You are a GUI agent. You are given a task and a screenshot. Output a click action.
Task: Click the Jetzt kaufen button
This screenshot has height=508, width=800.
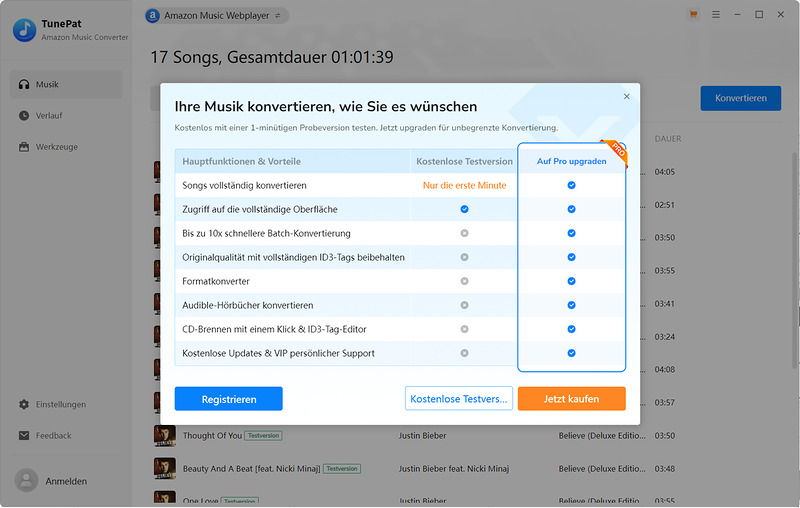click(x=571, y=399)
